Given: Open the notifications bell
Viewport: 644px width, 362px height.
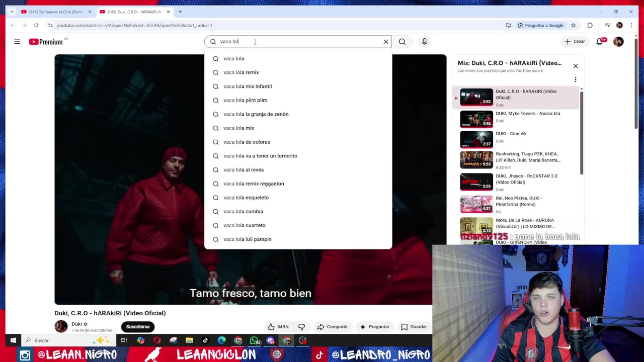Looking at the screenshot, I should click(x=600, y=42).
